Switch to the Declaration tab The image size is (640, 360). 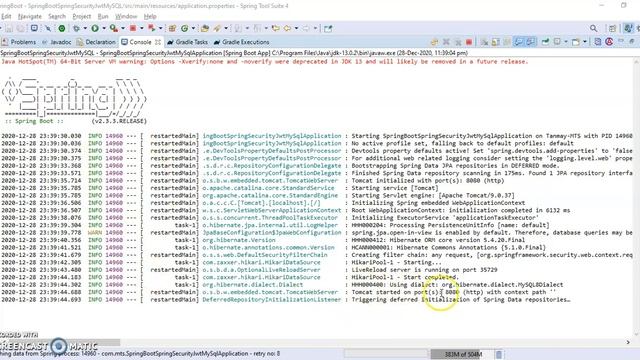point(96,42)
